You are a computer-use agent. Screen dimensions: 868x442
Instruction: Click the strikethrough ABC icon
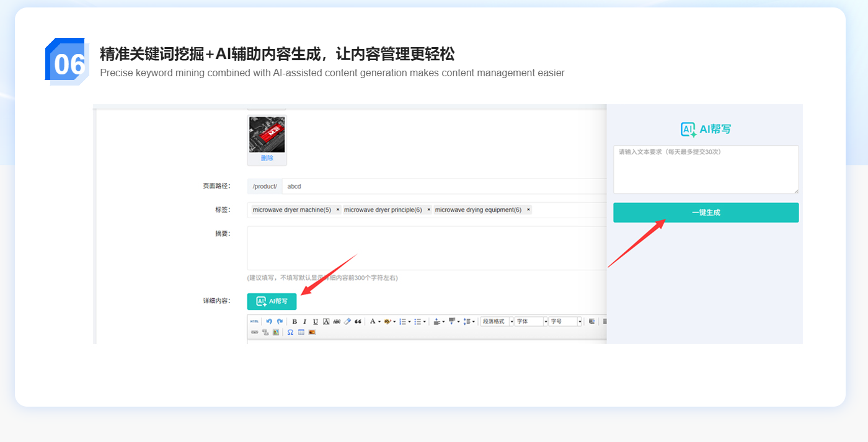[336, 322]
